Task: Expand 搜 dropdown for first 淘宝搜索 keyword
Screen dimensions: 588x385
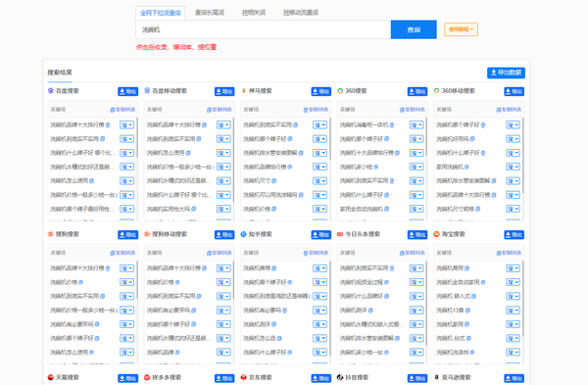Action: pyautogui.click(x=513, y=268)
